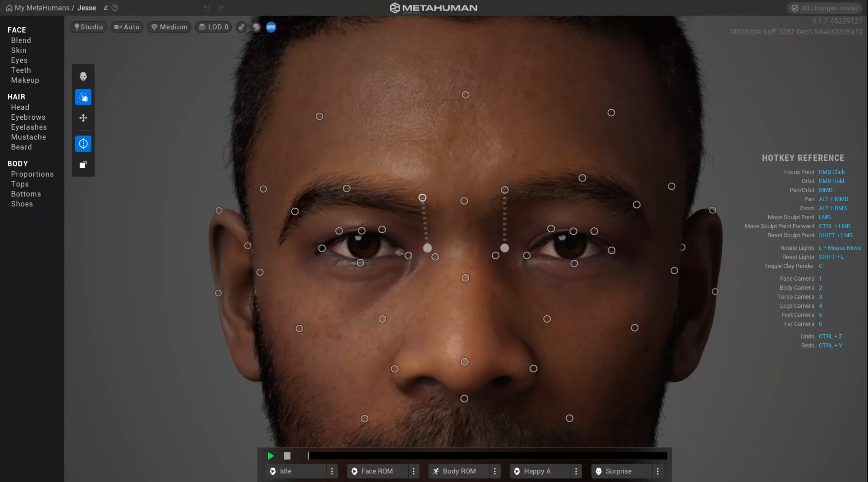Open the help question mark icon

115,8
